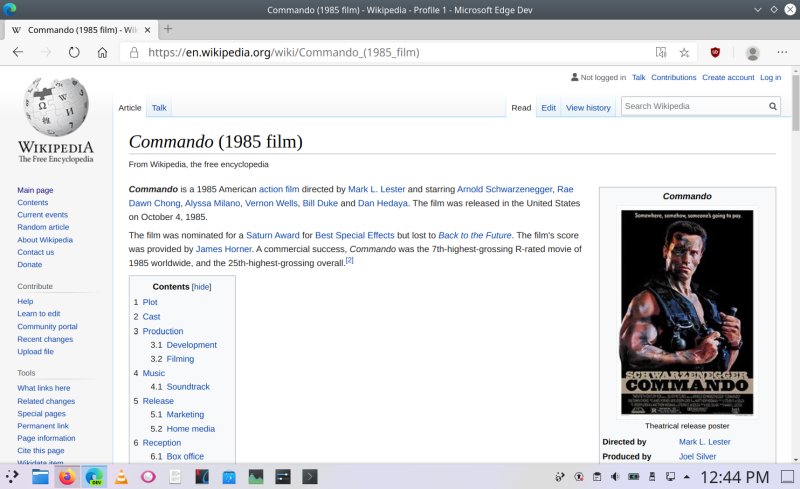Screen dimensions: 800x489
Task: Open the clock showing 12:44 PM
Action: click(734, 477)
